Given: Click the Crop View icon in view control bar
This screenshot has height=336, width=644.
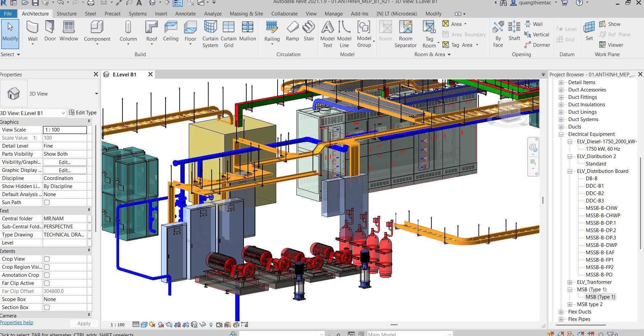Looking at the screenshot, I should (x=178, y=325).
